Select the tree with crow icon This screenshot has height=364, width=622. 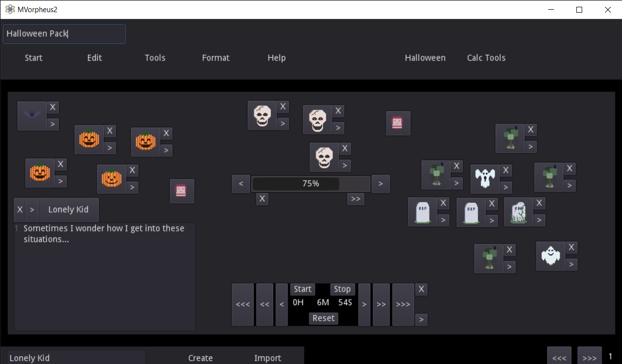click(x=435, y=175)
